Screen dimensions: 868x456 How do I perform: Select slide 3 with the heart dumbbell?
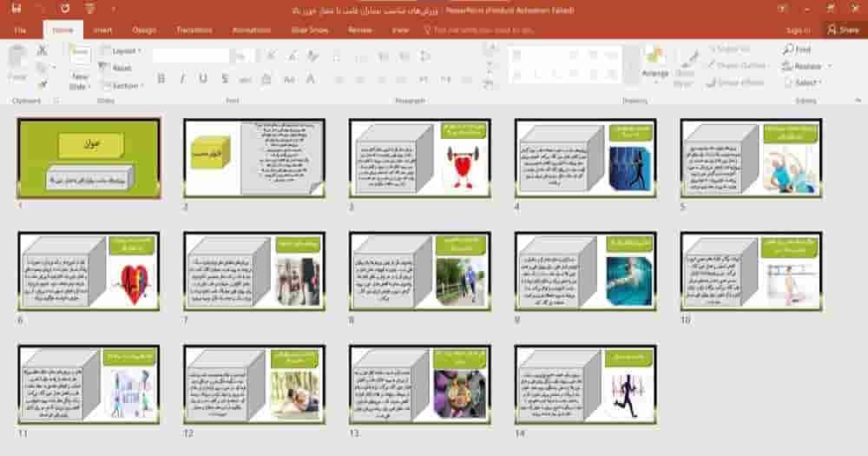pos(420,158)
